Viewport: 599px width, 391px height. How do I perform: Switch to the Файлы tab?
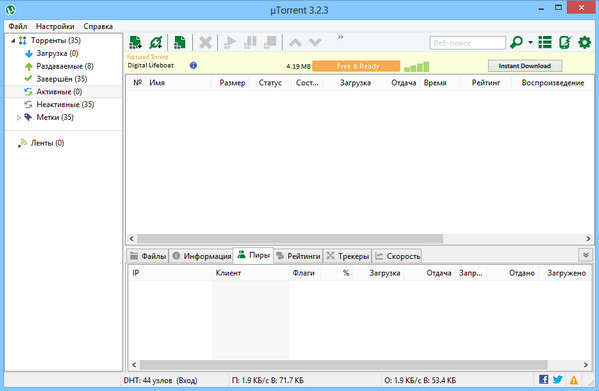point(148,256)
